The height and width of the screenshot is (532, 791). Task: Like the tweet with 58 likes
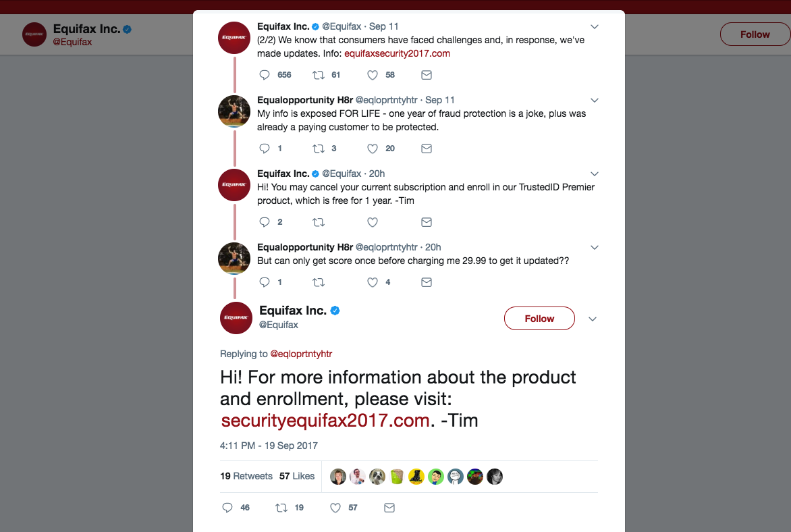(x=373, y=75)
